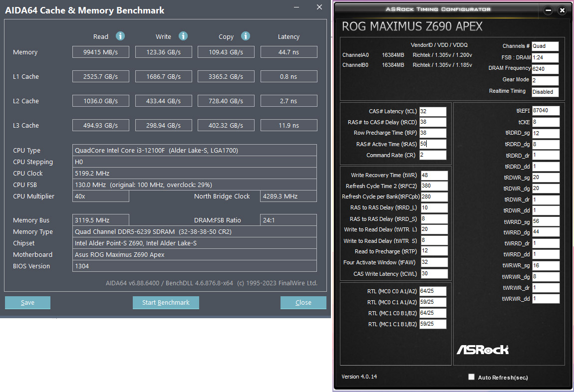Click the L2 Cache Write value 433.44 GB/s

(164, 101)
